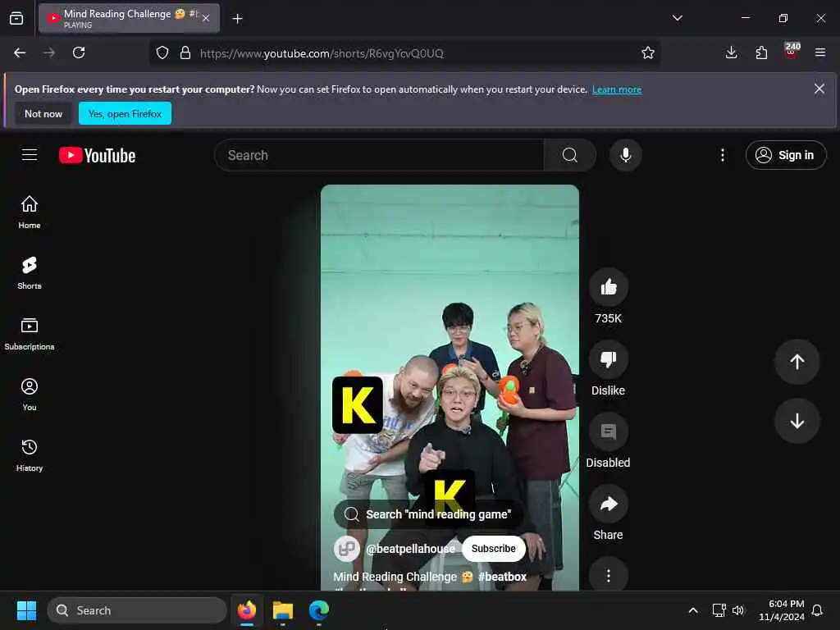Focus the YouTube search field
Screen dimensions: 840x630
[379, 155]
